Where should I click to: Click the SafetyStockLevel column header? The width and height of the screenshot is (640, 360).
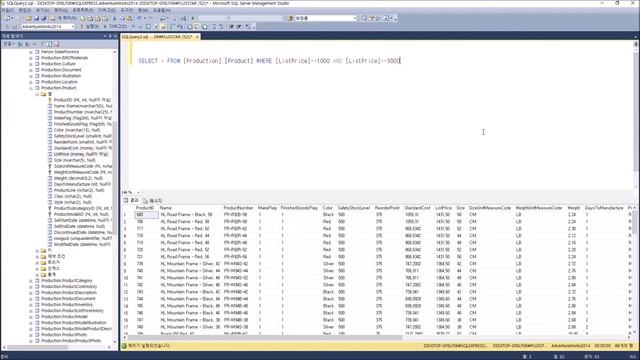tap(353, 208)
